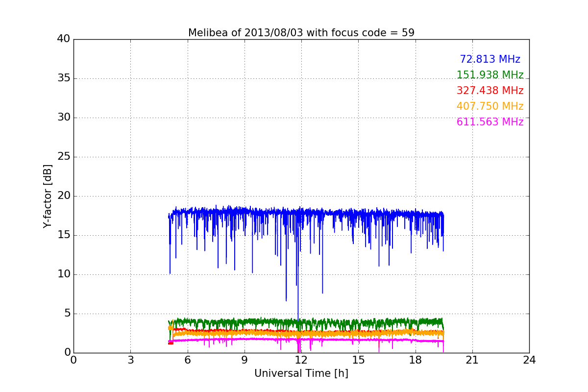
Task: Click the x-axis tick label 3
Action: 130,360
